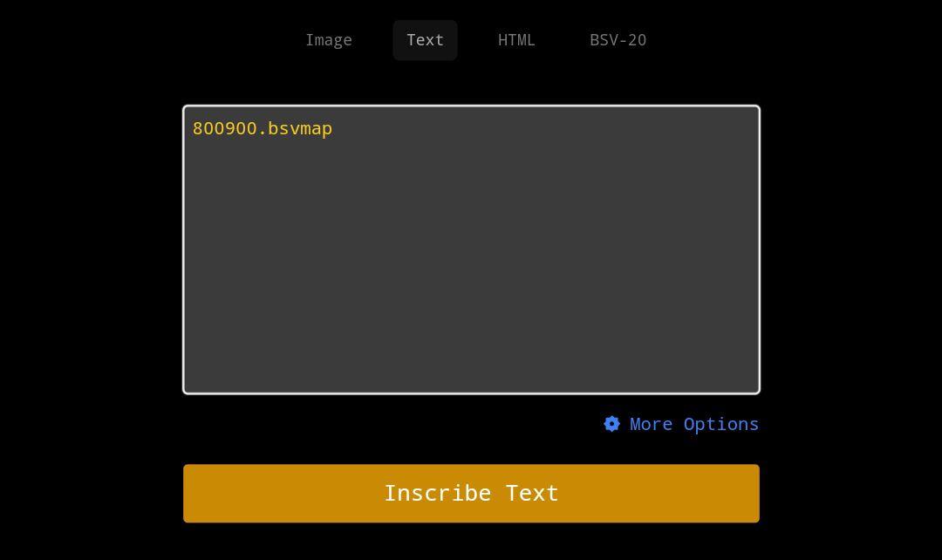Select the Text tab
This screenshot has height=560, width=942.
(x=425, y=40)
